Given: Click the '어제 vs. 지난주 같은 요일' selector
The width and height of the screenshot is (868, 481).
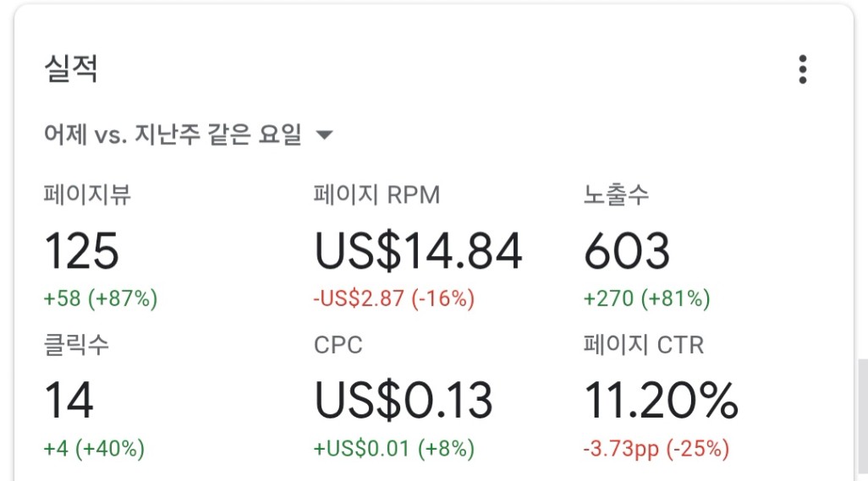Looking at the screenshot, I should (x=173, y=135).
